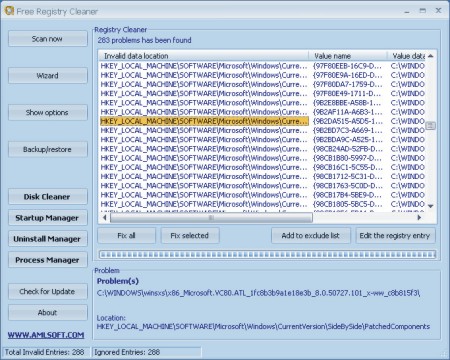
Task: Click the Scan now button
Action: (48, 39)
